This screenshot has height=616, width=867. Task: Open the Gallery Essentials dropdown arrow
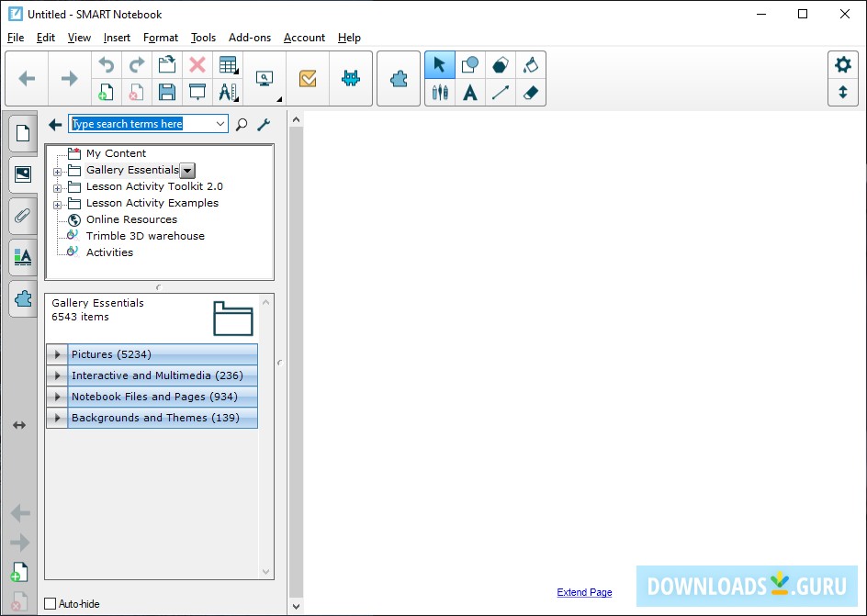coord(187,170)
